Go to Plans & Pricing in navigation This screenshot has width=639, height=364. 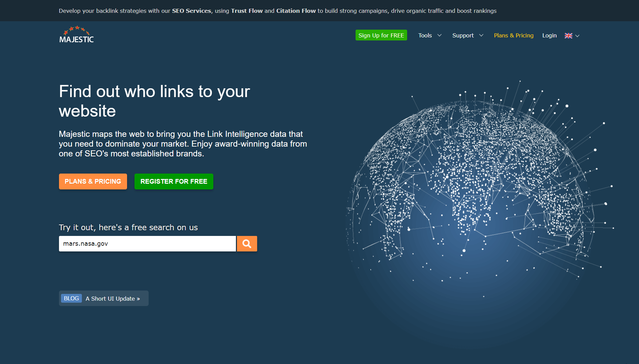point(514,35)
